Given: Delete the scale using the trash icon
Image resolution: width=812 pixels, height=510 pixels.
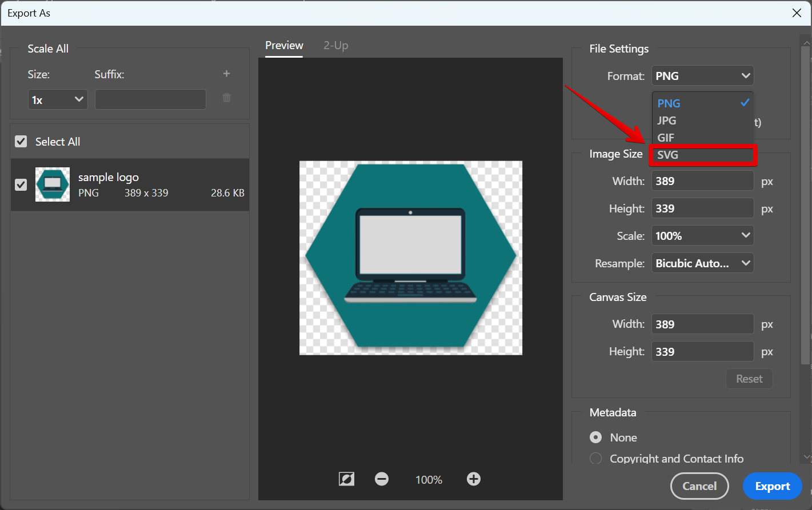Looking at the screenshot, I should pyautogui.click(x=226, y=98).
